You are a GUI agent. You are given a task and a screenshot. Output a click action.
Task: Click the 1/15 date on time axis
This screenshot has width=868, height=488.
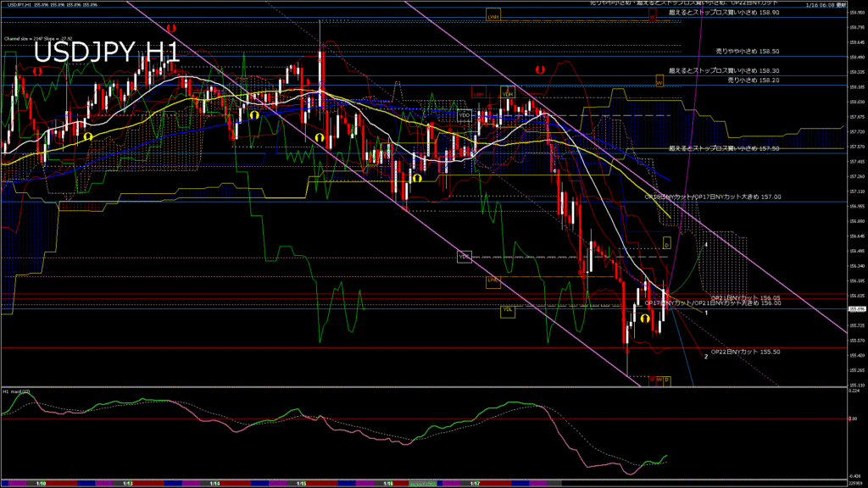[x=301, y=484]
